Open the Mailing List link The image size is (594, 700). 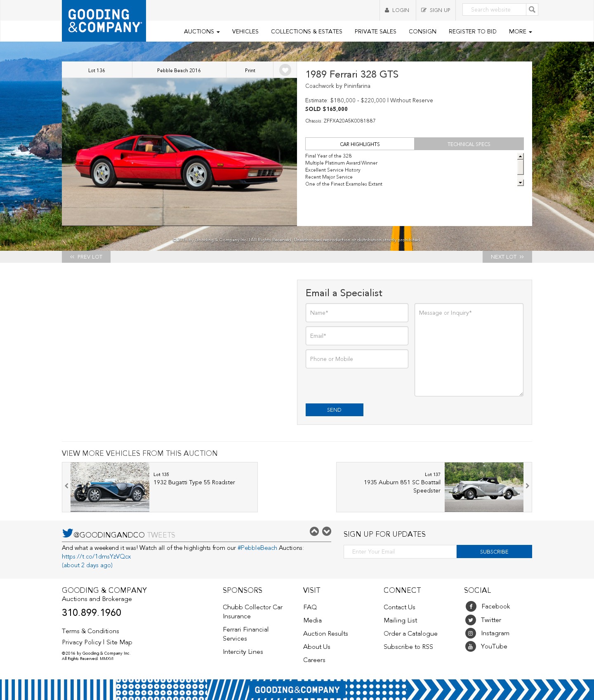400,620
